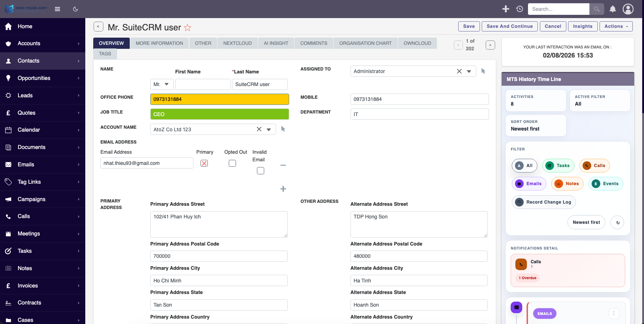Open Account Name select arrow icon
The height and width of the screenshot is (324, 644).
[283, 129]
